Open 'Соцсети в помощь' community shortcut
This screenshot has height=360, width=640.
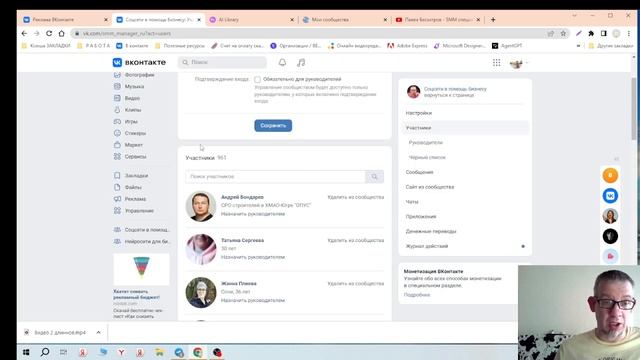coord(142,230)
